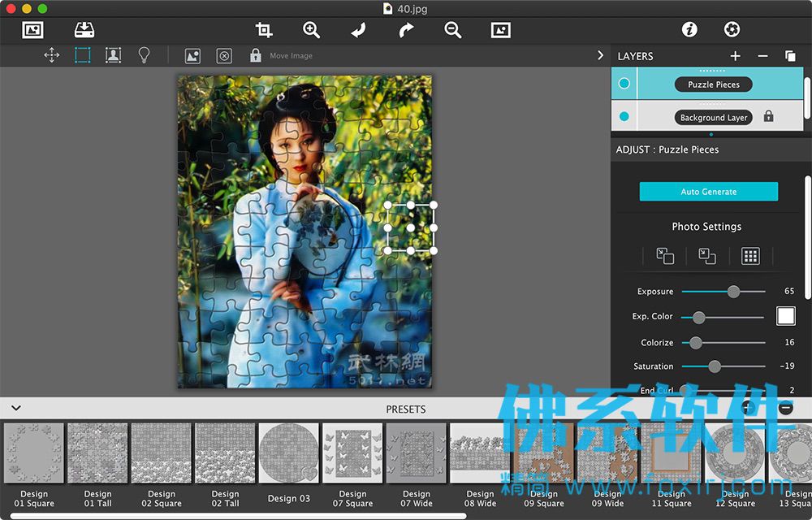
Task: Pick the Design 03 preset thumbnail
Action: click(288, 453)
